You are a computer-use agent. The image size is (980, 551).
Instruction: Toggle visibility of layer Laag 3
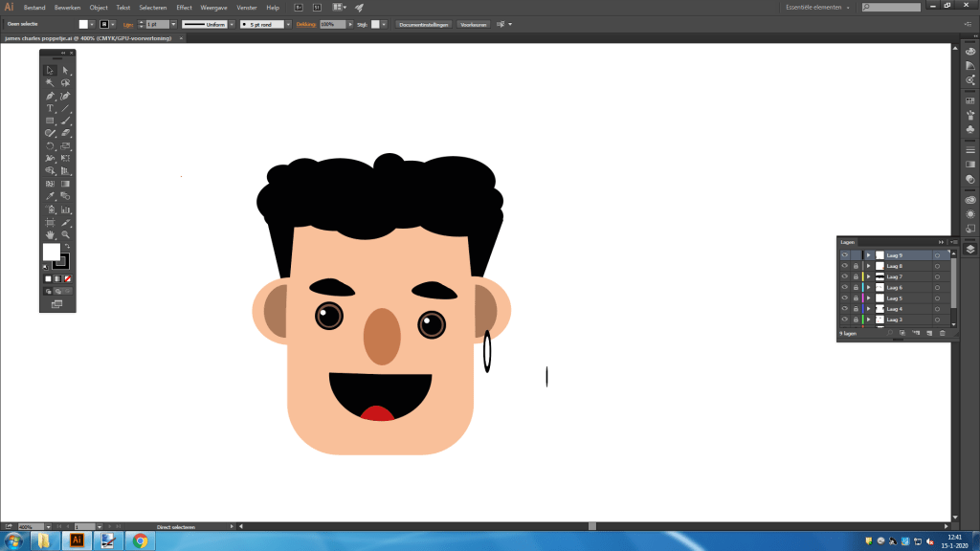[x=844, y=320]
